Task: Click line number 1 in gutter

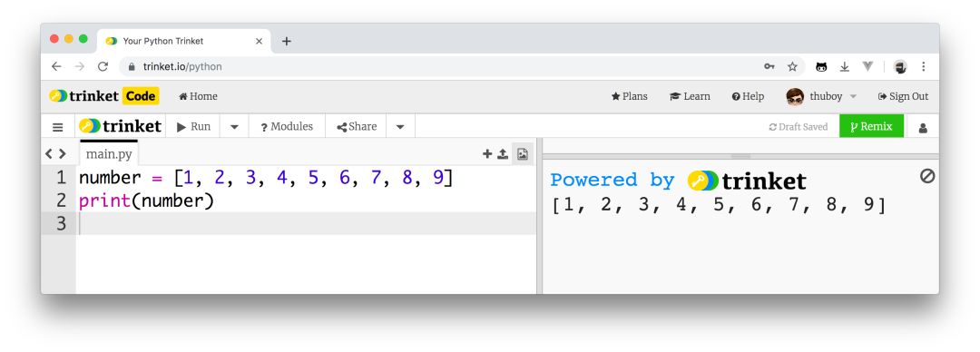Action: (61, 178)
